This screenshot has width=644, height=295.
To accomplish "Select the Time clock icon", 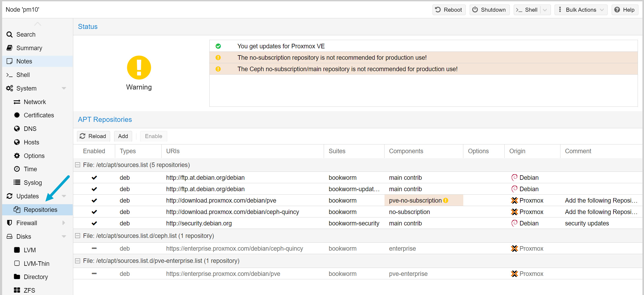I will [x=17, y=169].
